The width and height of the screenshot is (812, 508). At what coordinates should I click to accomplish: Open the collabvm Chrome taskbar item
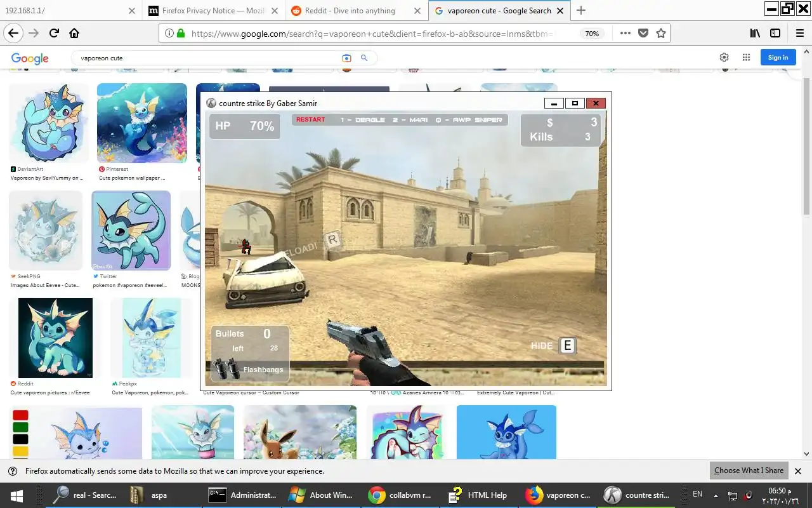pos(400,495)
